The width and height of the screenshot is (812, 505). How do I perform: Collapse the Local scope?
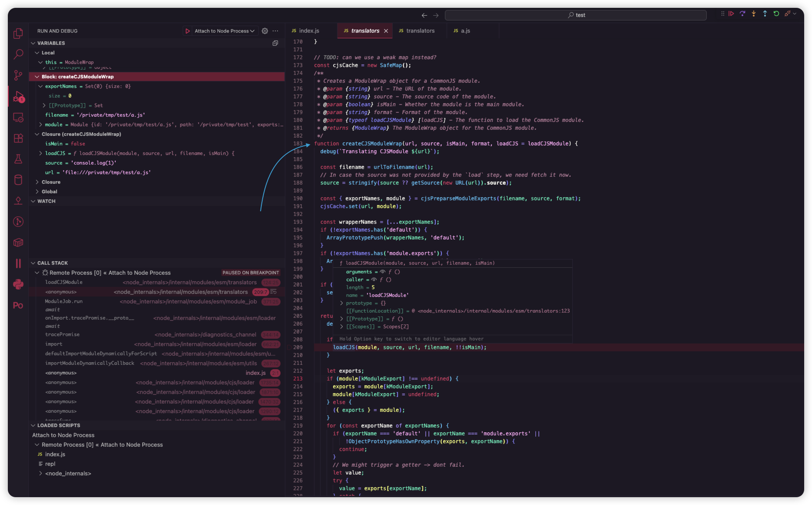coord(37,53)
